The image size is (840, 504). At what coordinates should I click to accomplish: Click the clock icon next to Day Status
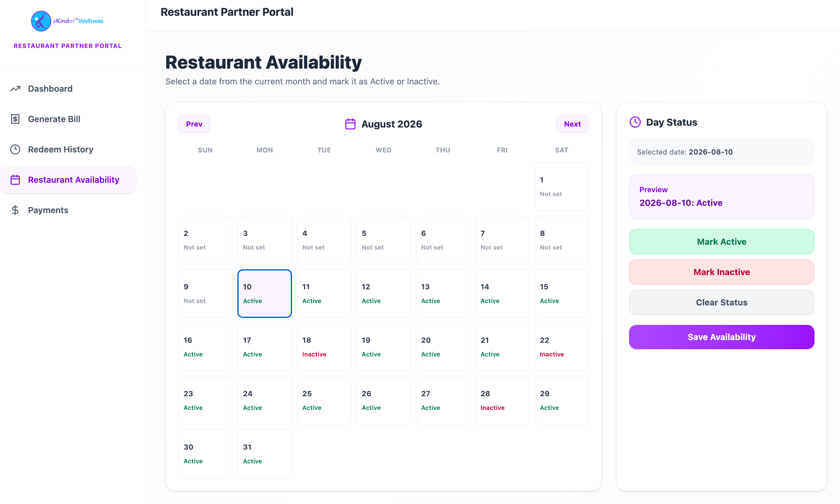[x=635, y=122]
